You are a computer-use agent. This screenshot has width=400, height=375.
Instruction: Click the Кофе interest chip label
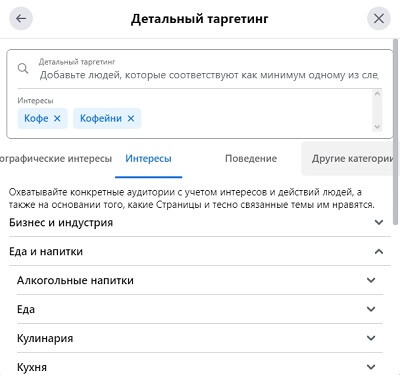point(36,118)
